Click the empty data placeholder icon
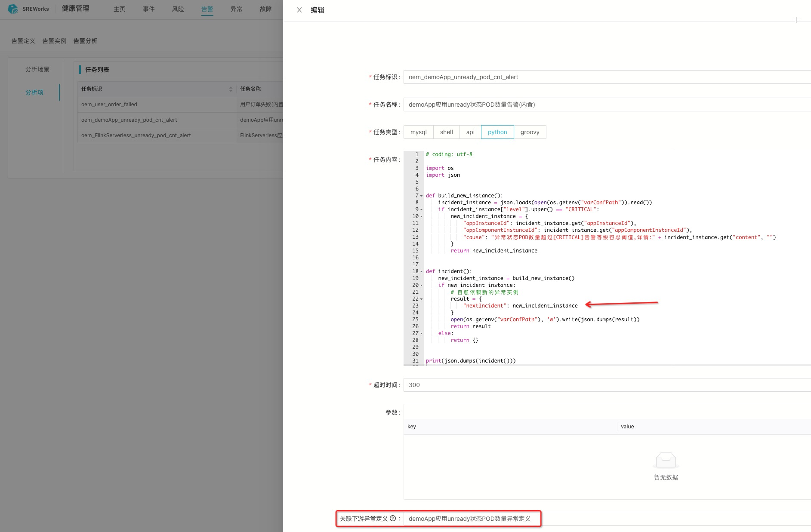The height and width of the screenshot is (532, 811). click(666, 460)
